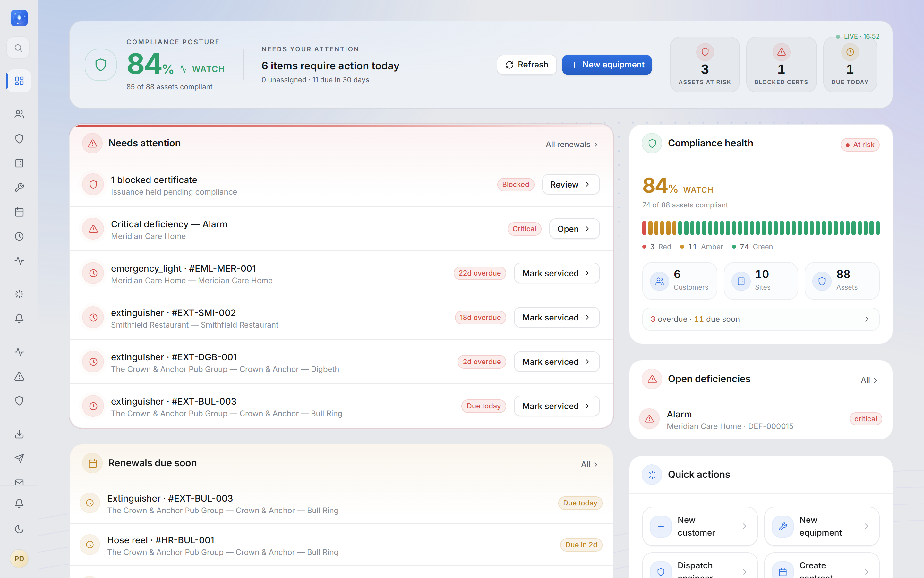Open the sites building icon in sidebar

(19, 163)
